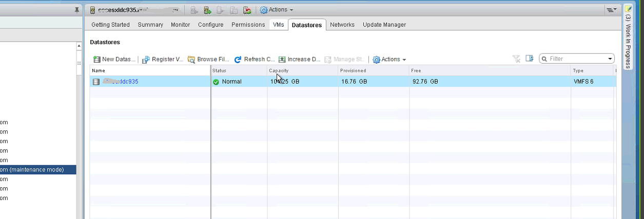The image size is (644, 219).
Task: Click the magnifier icon in the Filter box
Action: (544, 59)
